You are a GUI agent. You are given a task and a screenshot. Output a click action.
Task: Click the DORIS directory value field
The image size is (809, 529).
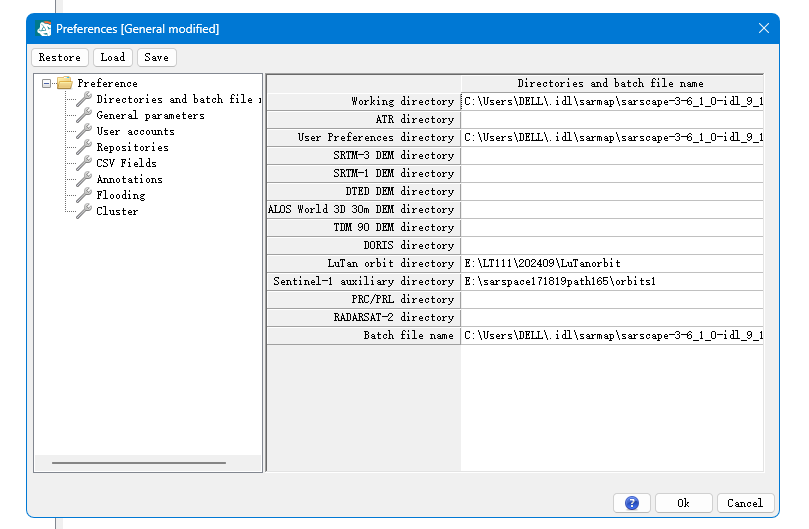tap(612, 246)
